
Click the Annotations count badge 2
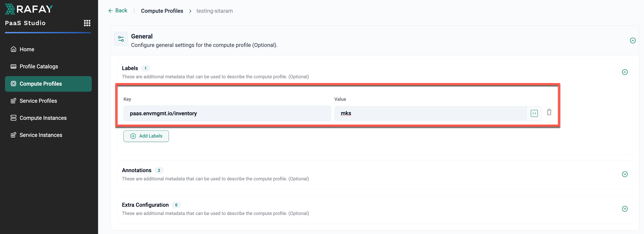click(x=159, y=170)
